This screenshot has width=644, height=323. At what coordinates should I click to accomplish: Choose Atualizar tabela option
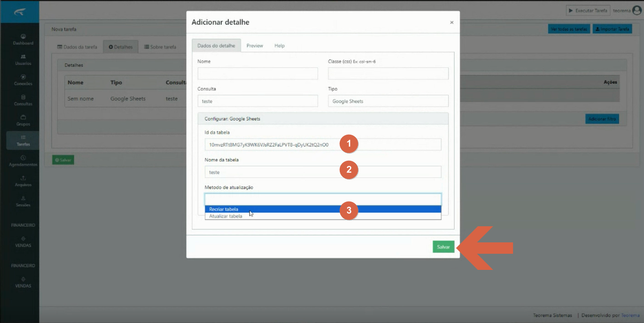click(323, 216)
